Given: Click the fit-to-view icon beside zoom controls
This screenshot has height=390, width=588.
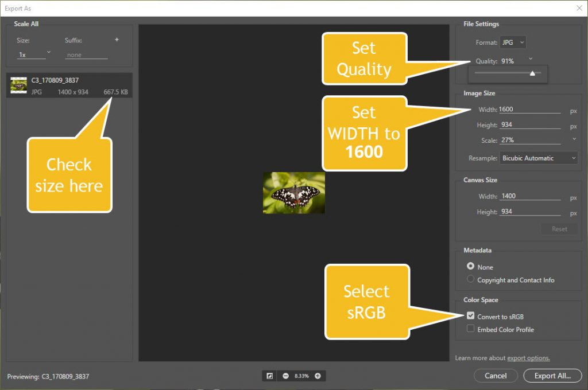Looking at the screenshot, I should [x=269, y=376].
